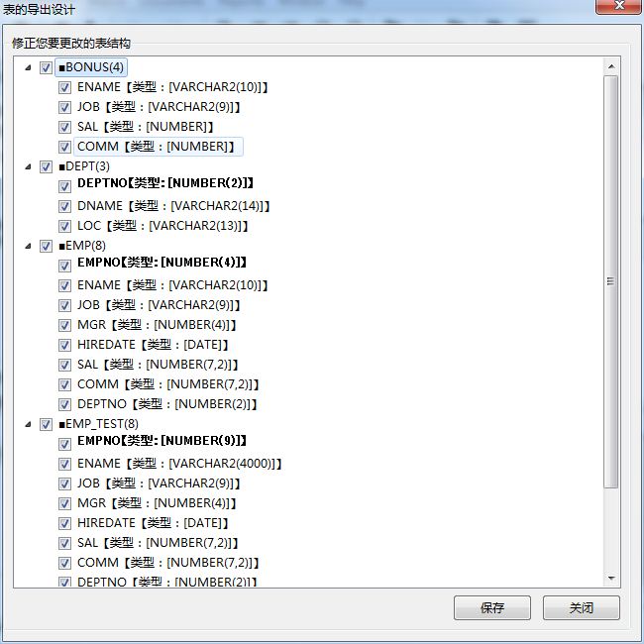Toggle the LOC VARCHAR2(13) checkbox

click(64, 226)
